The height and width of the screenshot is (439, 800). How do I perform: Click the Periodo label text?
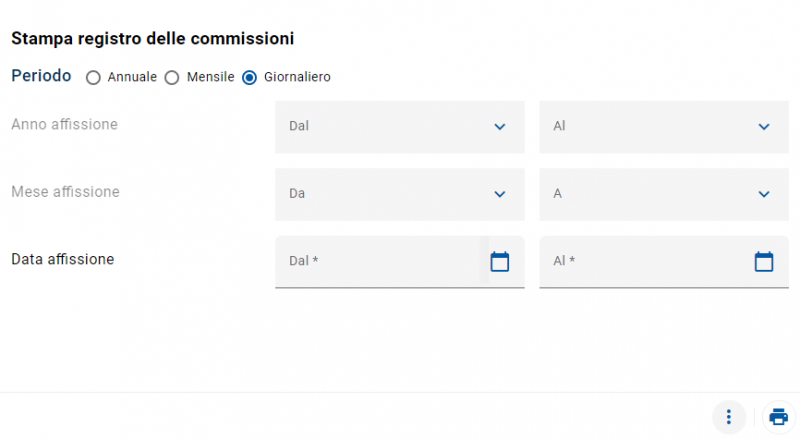click(41, 76)
